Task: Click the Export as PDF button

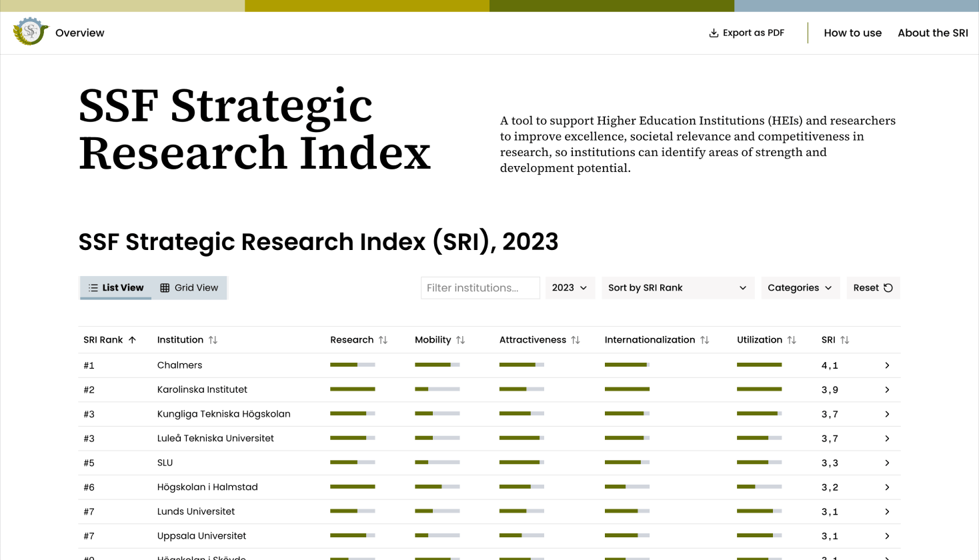Action: 746,33
